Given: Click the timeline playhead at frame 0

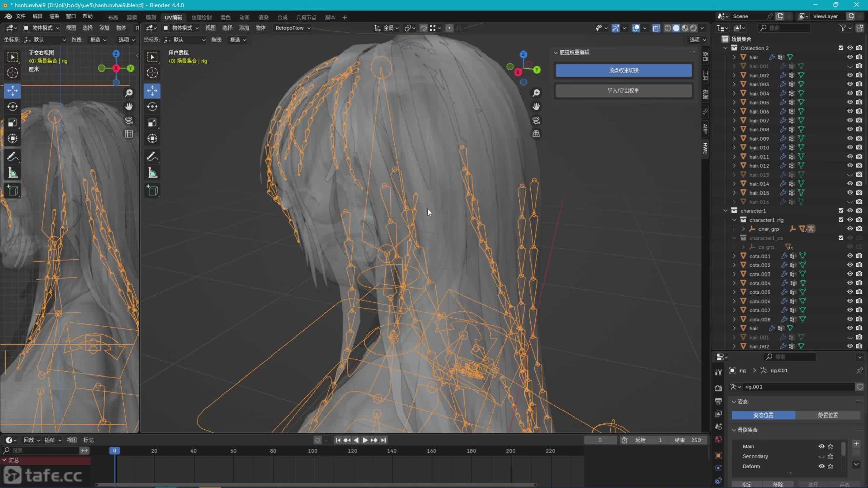Looking at the screenshot, I should [x=115, y=451].
